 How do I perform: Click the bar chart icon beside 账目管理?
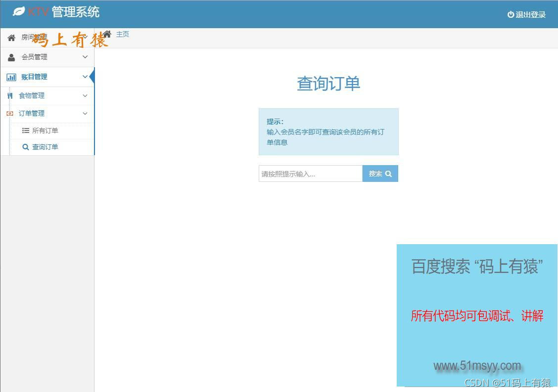click(11, 77)
